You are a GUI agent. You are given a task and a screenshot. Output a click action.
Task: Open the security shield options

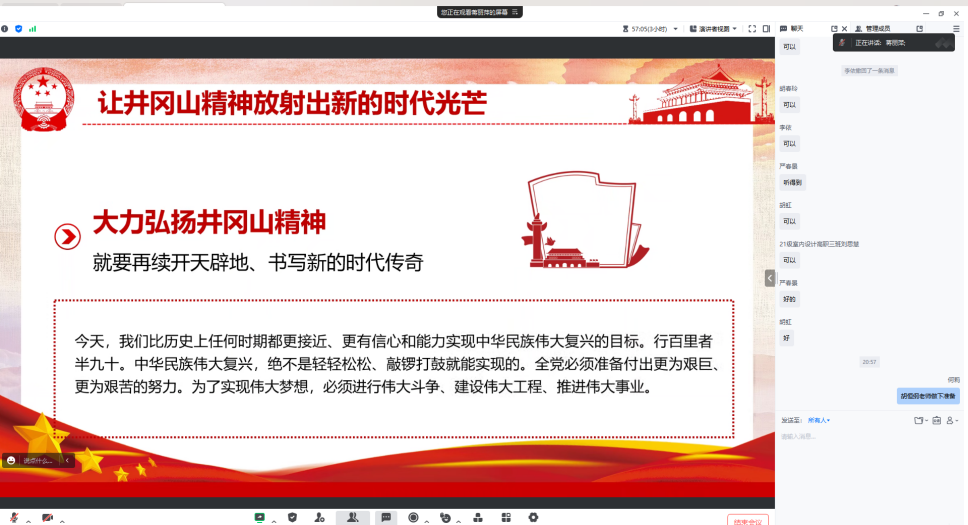pos(292,518)
